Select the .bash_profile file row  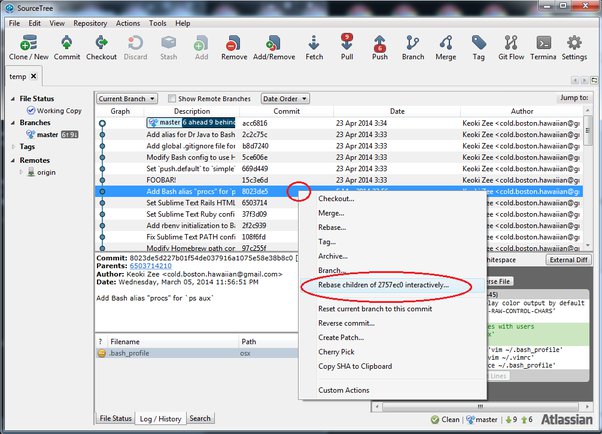click(197, 353)
